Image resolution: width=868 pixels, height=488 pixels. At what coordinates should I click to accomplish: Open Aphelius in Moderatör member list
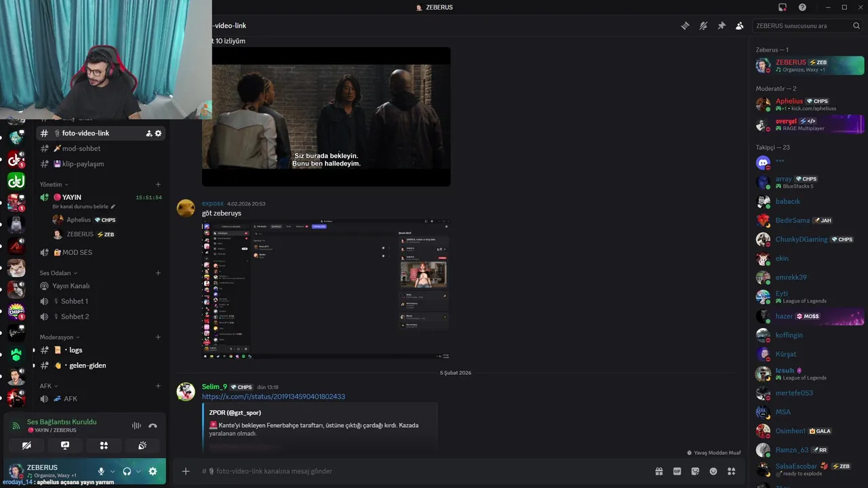pyautogui.click(x=809, y=104)
